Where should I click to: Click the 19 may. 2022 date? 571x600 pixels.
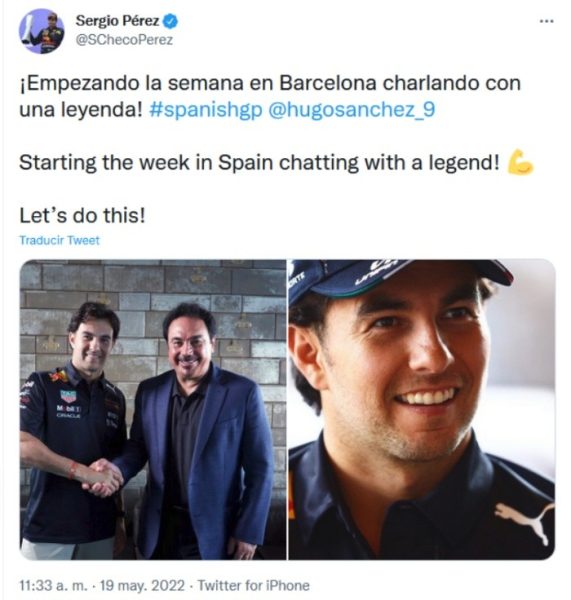(142, 585)
